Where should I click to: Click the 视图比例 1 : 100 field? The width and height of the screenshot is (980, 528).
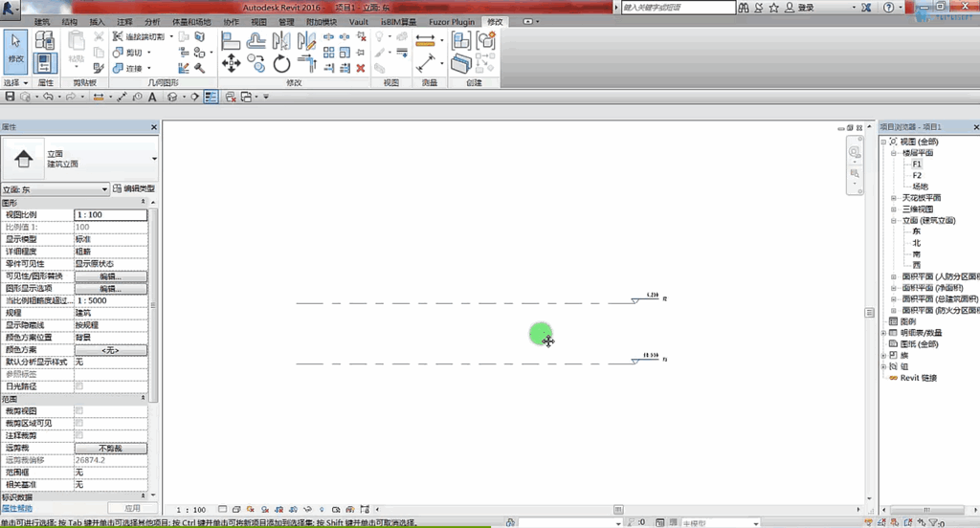point(111,214)
